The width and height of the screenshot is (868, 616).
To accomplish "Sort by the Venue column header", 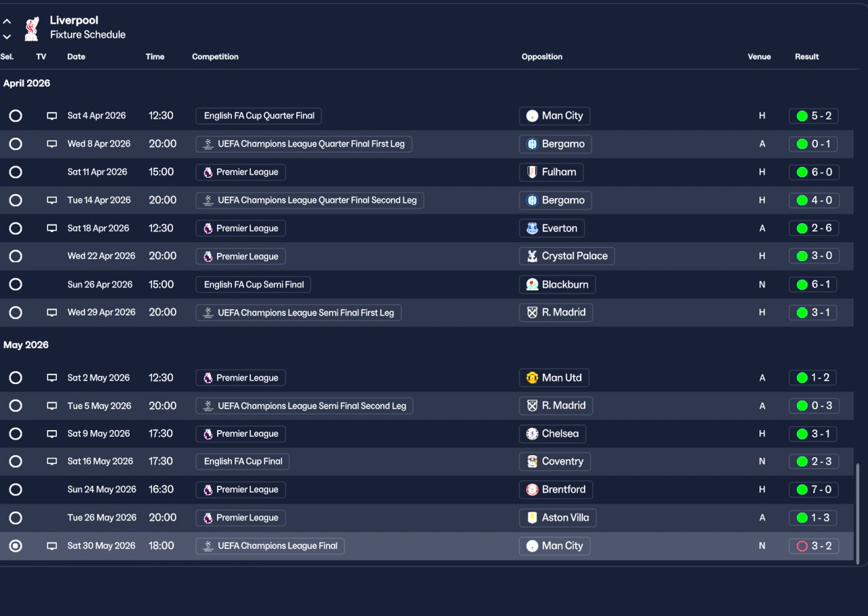I will pos(759,57).
